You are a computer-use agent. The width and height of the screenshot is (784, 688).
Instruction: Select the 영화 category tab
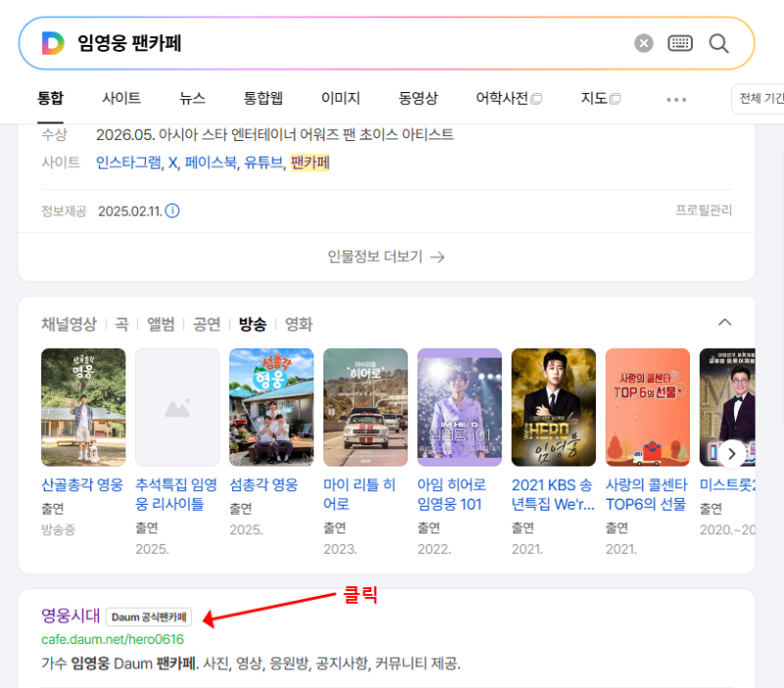pos(299,324)
